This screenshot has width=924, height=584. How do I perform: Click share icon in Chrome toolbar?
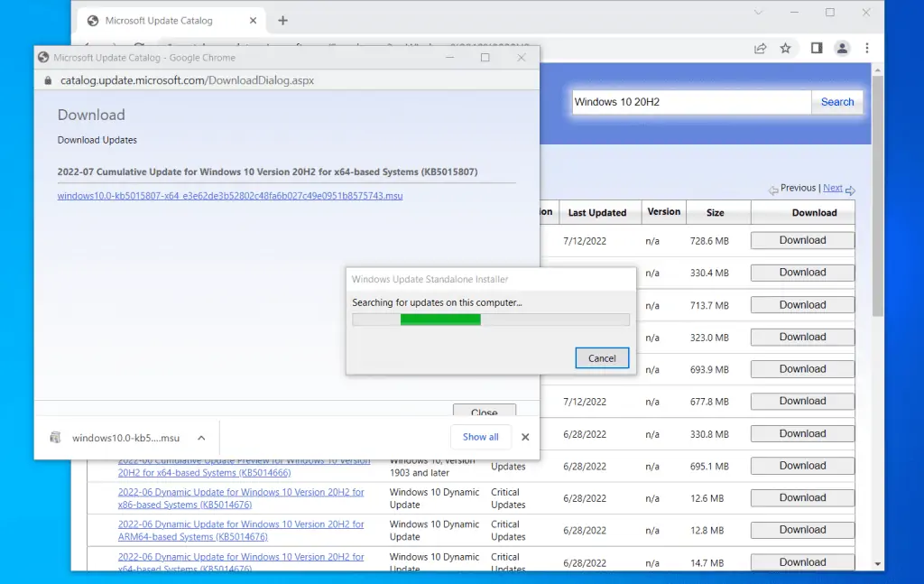(x=760, y=49)
